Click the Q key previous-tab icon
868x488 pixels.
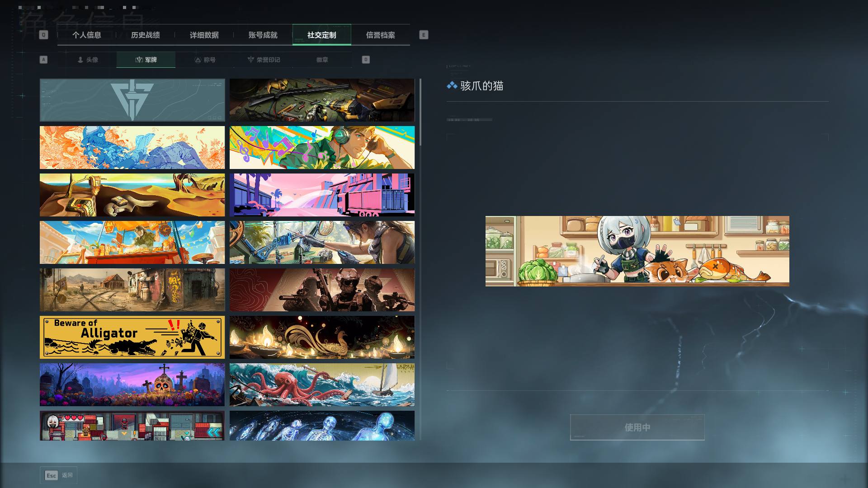[x=43, y=35]
